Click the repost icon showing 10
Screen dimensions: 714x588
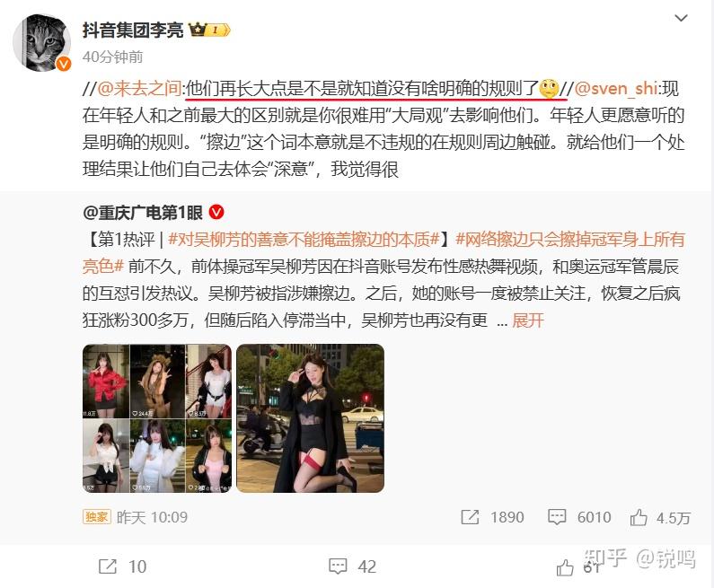point(108,566)
